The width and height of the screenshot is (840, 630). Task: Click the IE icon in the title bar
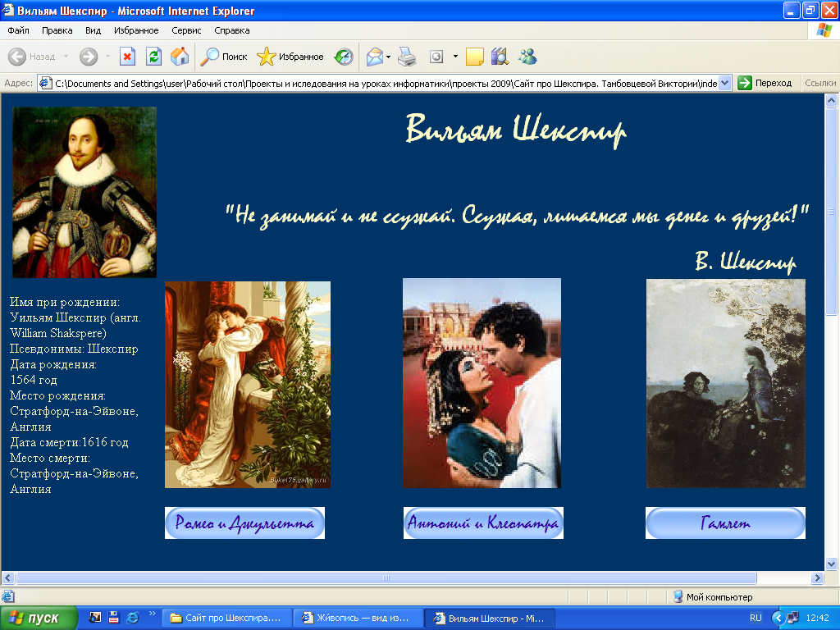coord(8,10)
